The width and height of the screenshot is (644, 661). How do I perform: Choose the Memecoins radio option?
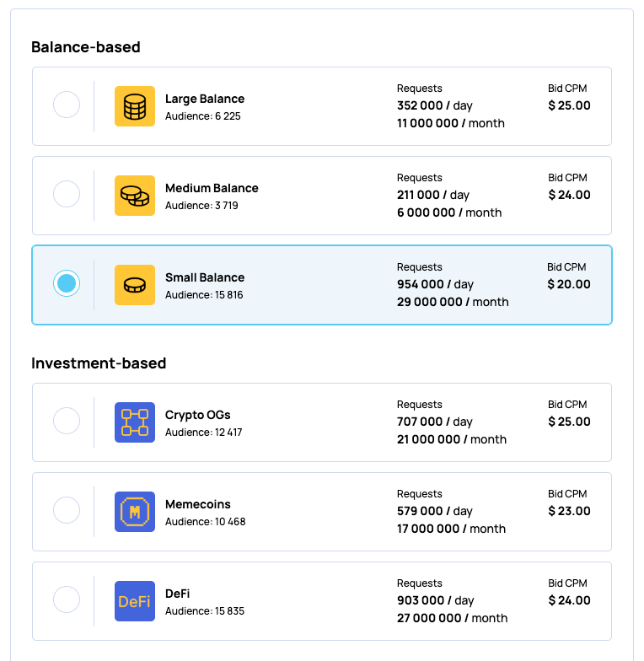click(x=67, y=510)
